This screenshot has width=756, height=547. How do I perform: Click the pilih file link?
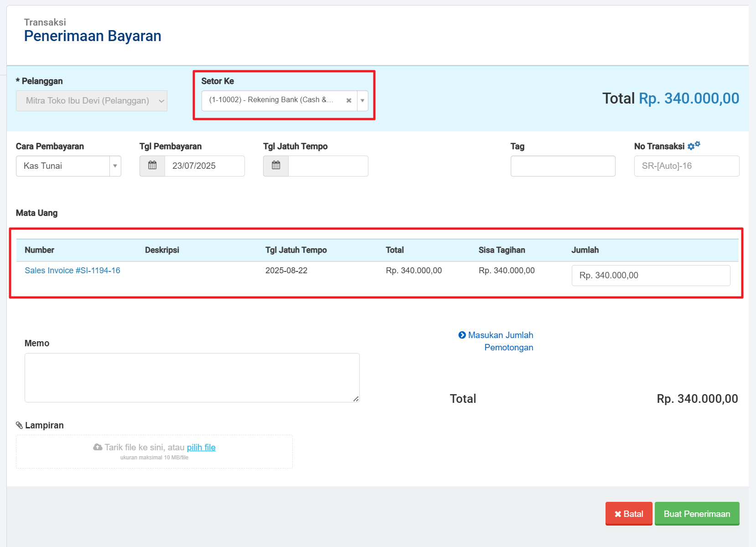point(201,448)
